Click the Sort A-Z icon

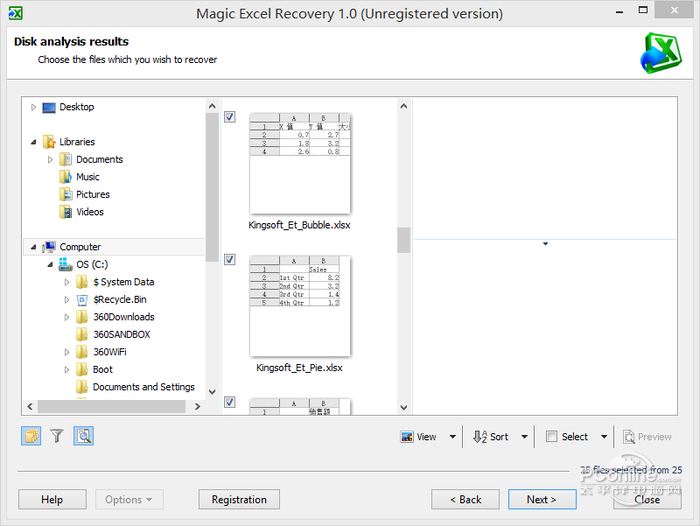point(480,437)
